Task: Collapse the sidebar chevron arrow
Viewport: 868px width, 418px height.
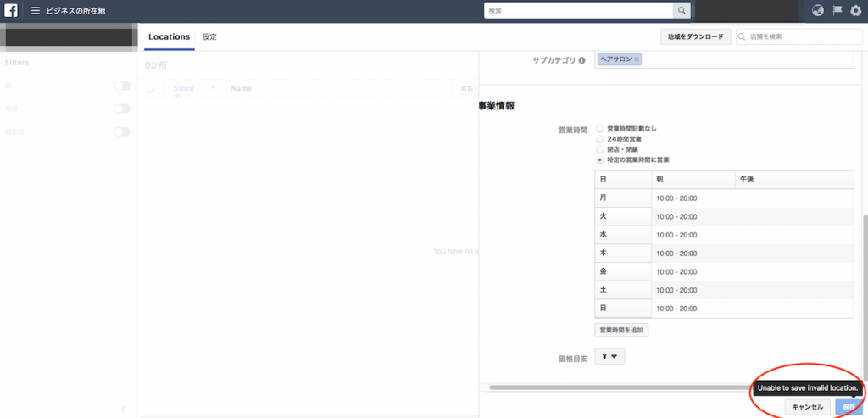Action: [124, 410]
